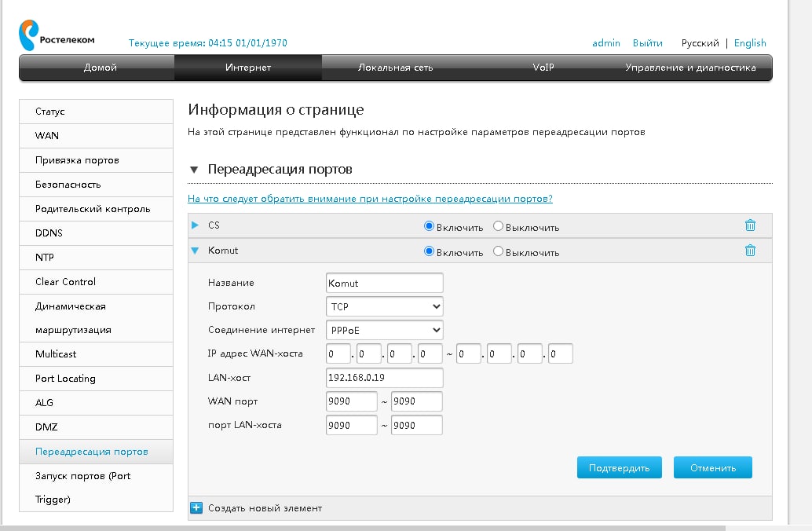Viewport: 812px width, 531px height.
Task: Open ALG in sidebar
Action: point(97,403)
